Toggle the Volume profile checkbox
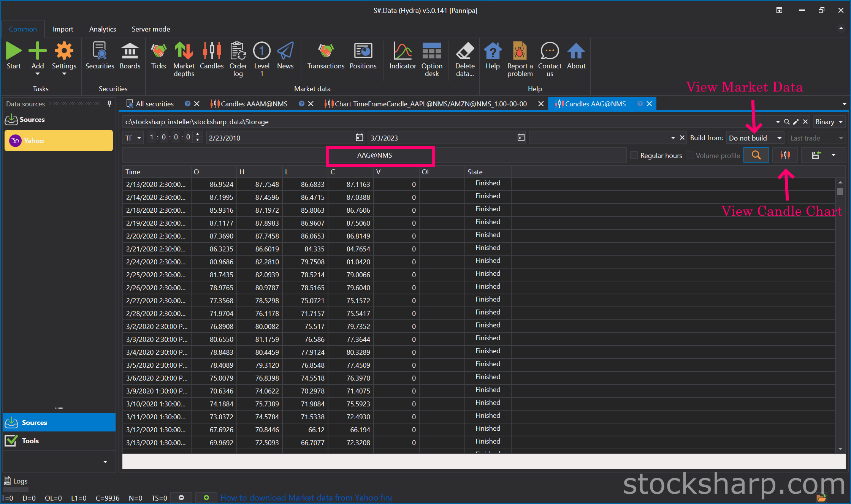The image size is (851, 504). [690, 155]
